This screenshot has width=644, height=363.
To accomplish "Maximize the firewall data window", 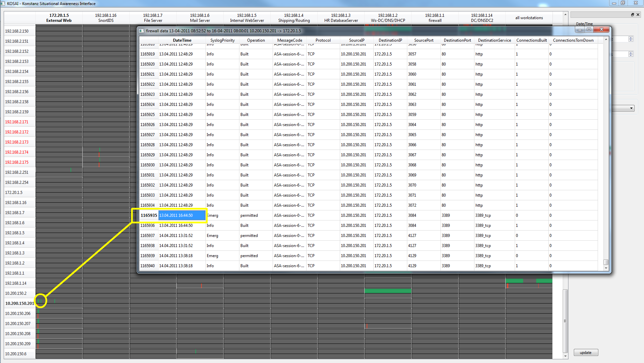I will point(589,30).
